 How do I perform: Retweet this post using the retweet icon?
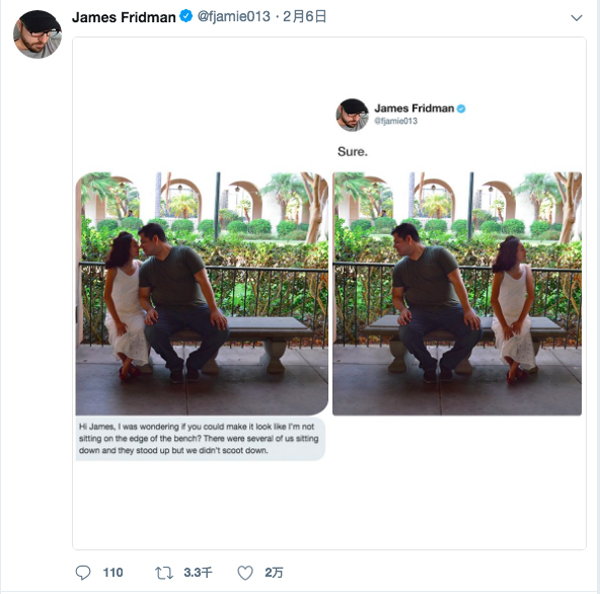[164, 573]
